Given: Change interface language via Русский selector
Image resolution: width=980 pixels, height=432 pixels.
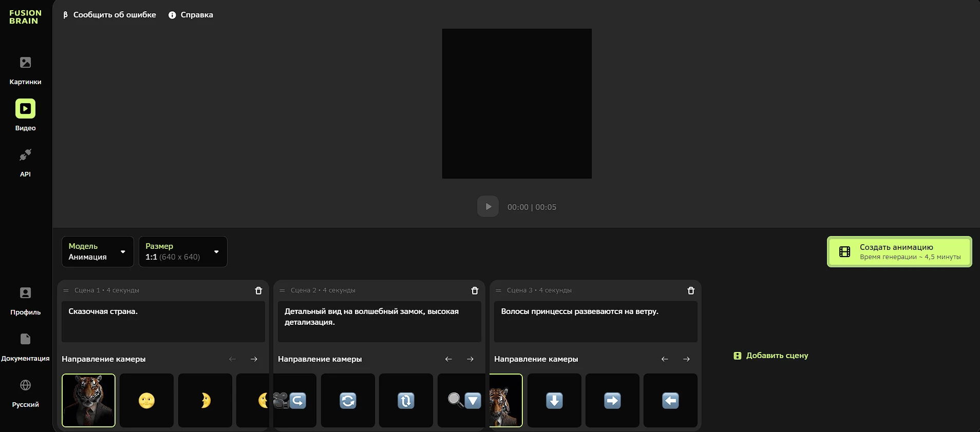Looking at the screenshot, I should click(x=25, y=392).
